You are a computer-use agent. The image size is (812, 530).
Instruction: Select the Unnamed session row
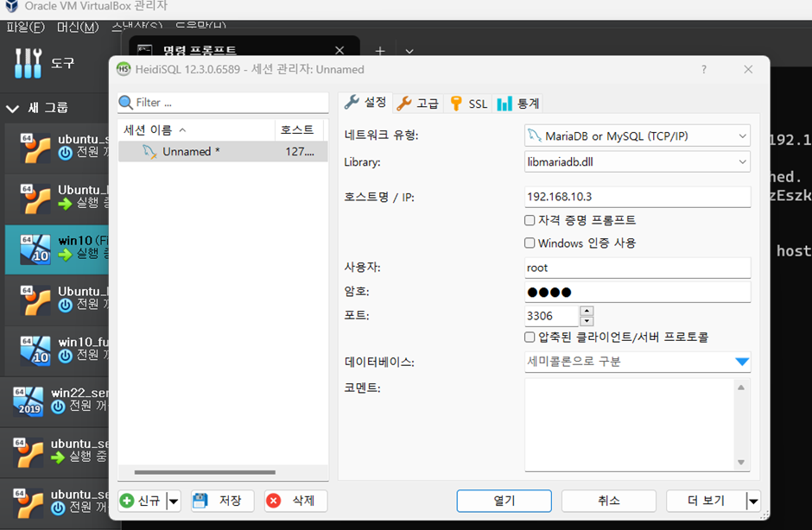click(x=223, y=152)
